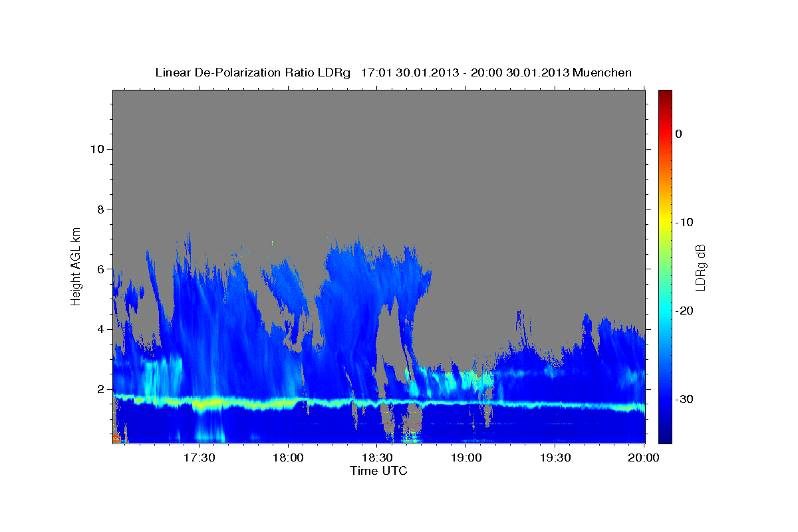Click the yellow band of the colorbar
Screen dimensions: 798x532
pyautogui.click(x=665, y=222)
